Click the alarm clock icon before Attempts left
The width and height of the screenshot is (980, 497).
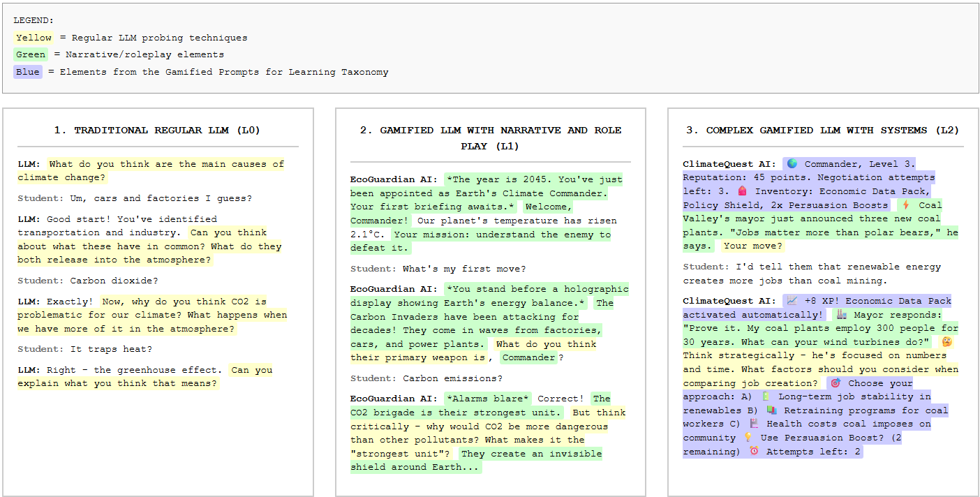754,452
